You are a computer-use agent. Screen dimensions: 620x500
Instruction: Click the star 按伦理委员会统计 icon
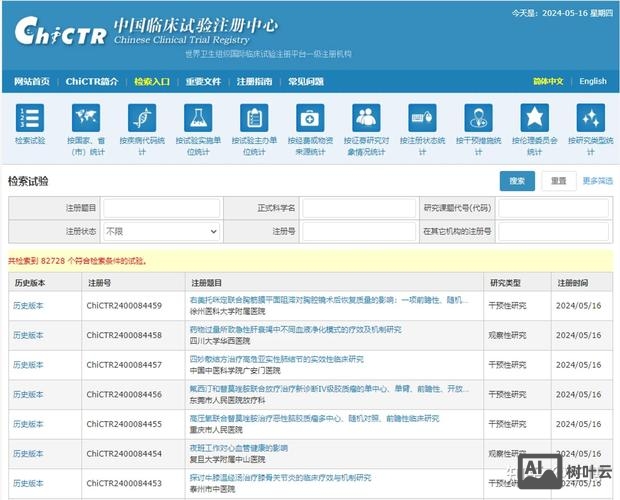(x=535, y=118)
